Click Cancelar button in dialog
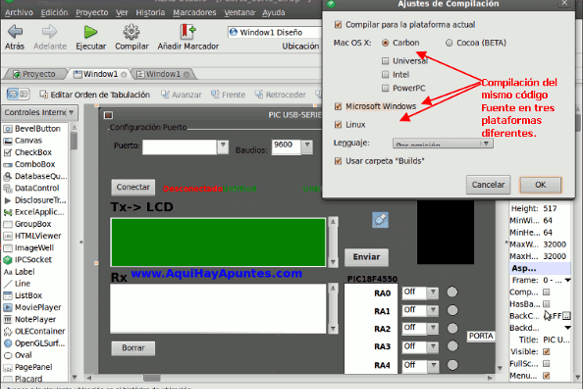This screenshot has height=389, width=583. pos(488,185)
